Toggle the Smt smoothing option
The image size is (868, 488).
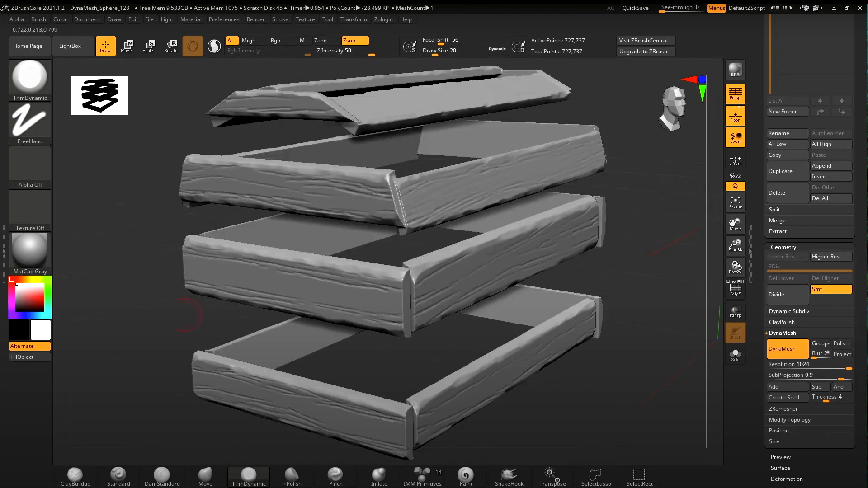[830, 289]
